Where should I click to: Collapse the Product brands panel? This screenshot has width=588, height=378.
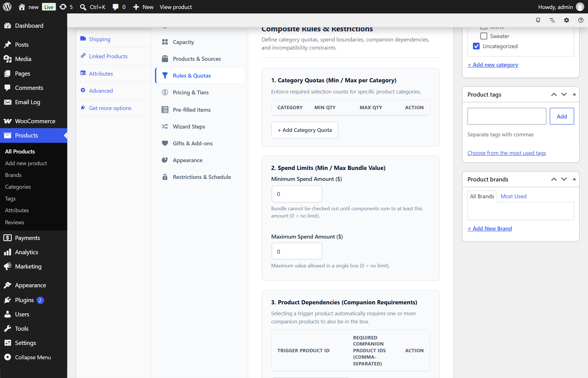(574, 179)
